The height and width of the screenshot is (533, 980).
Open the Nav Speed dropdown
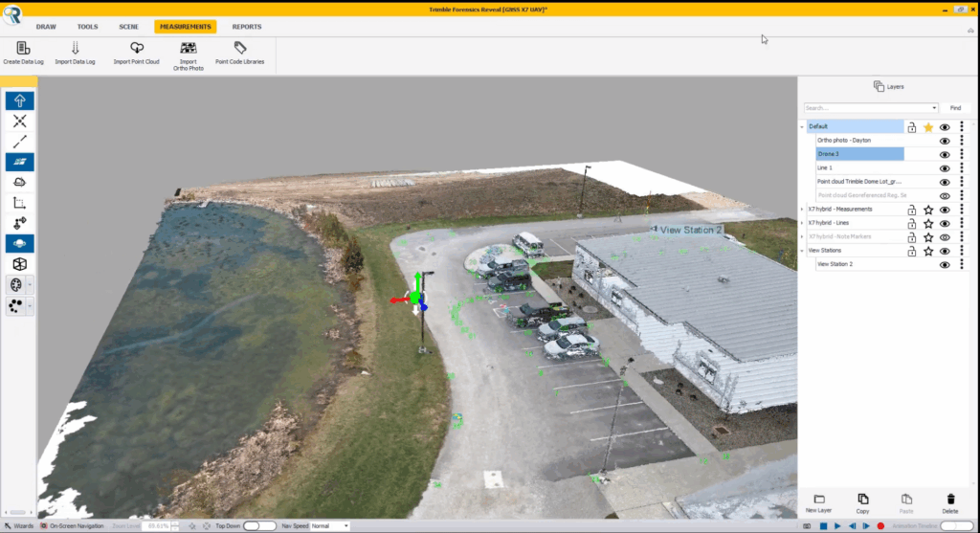pos(329,526)
